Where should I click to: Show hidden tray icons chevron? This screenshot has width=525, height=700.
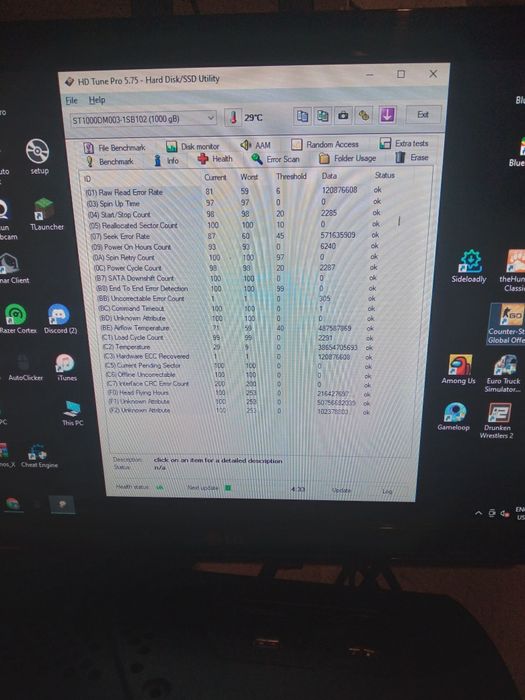[479, 513]
